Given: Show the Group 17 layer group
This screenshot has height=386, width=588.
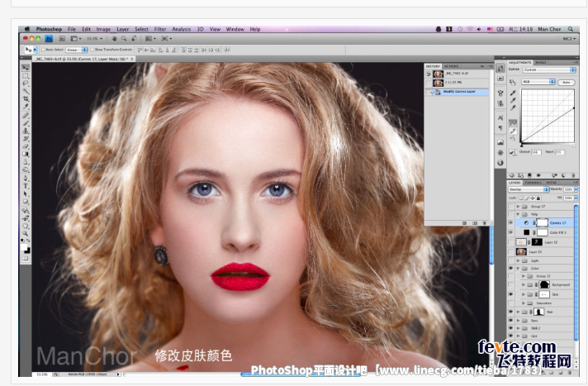Looking at the screenshot, I should [x=510, y=207].
